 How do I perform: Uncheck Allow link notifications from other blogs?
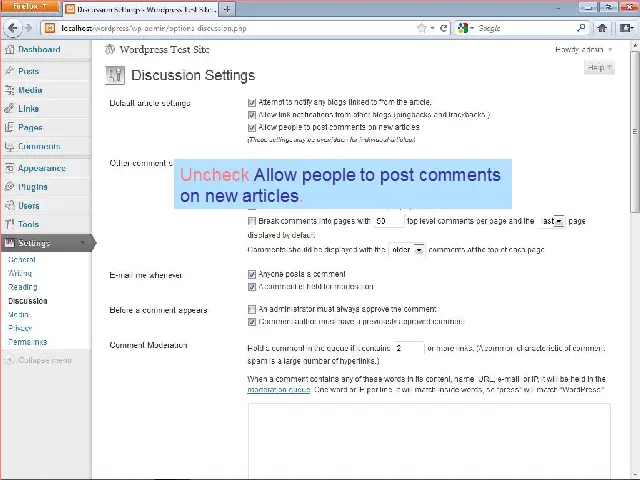(252, 115)
